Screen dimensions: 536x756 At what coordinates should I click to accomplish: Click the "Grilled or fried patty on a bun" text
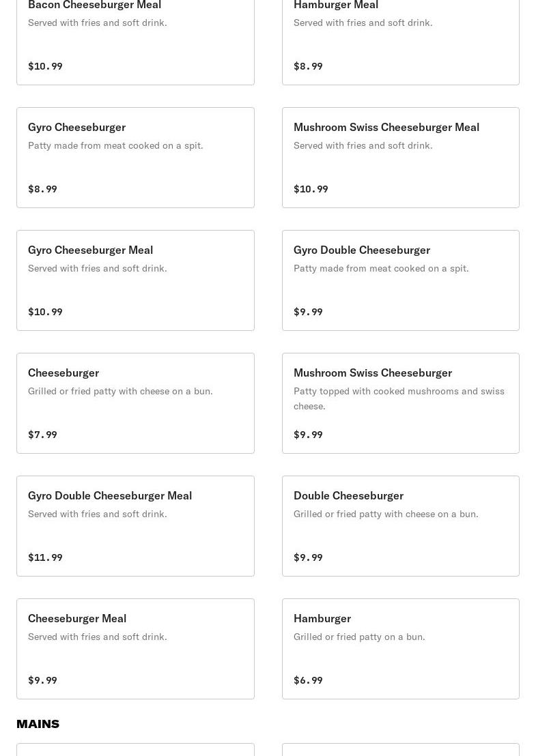pyautogui.click(x=359, y=637)
